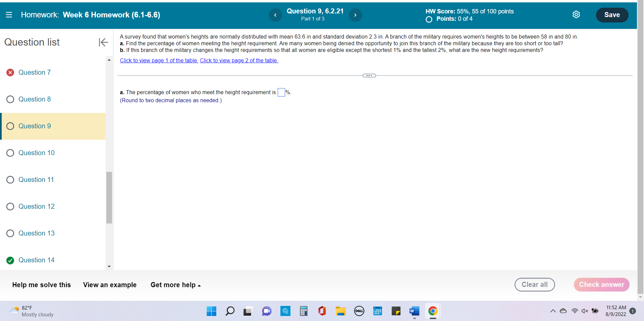Click the up arrow on the question list scrollbar

109,60
